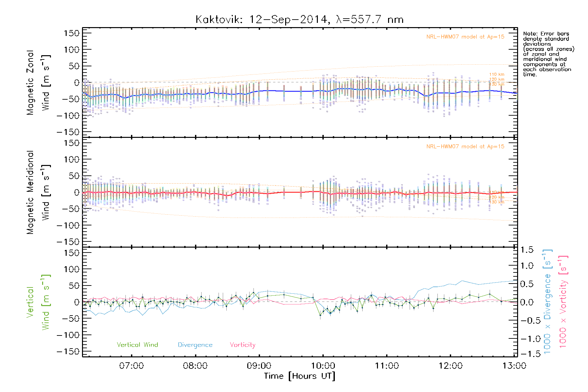Click the plot title Kaktovik 12-Sep-2014
This screenshot has height=392, width=588.
click(x=299, y=20)
